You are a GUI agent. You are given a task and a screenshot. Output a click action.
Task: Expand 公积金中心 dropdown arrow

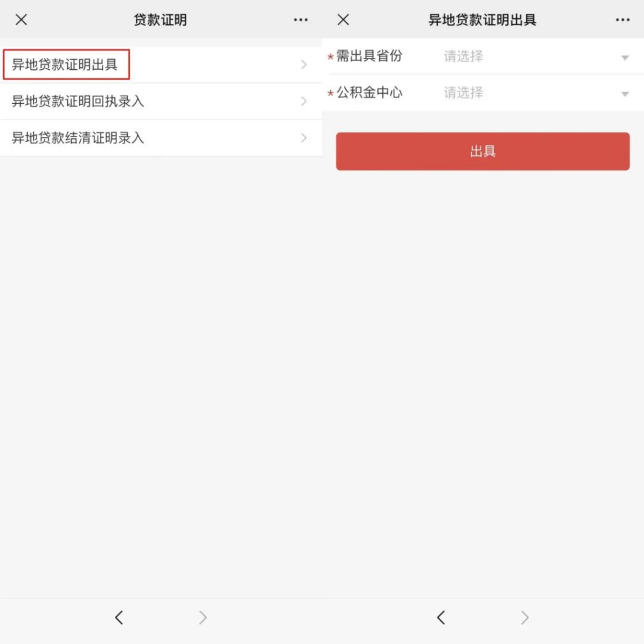625,94
